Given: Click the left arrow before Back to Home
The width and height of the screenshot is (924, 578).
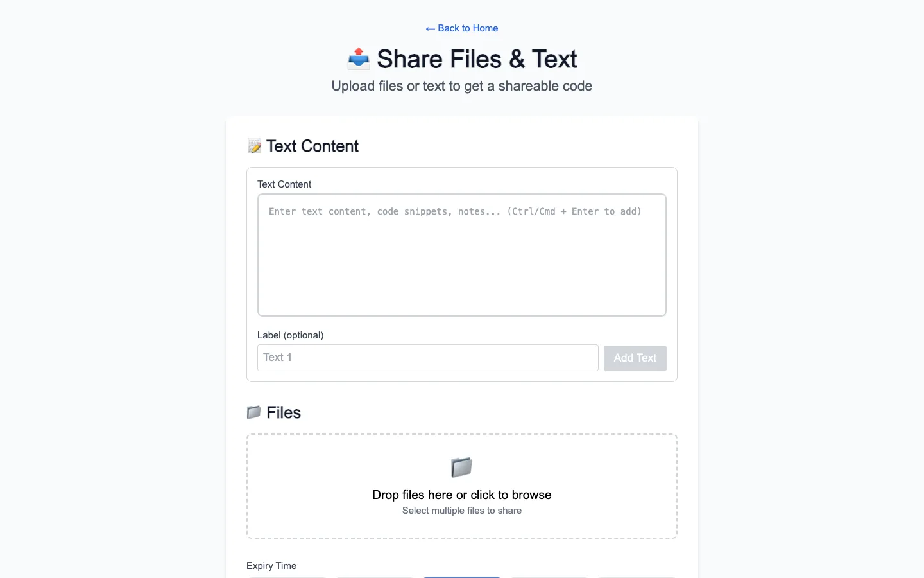Looking at the screenshot, I should click(x=430, y=29).
